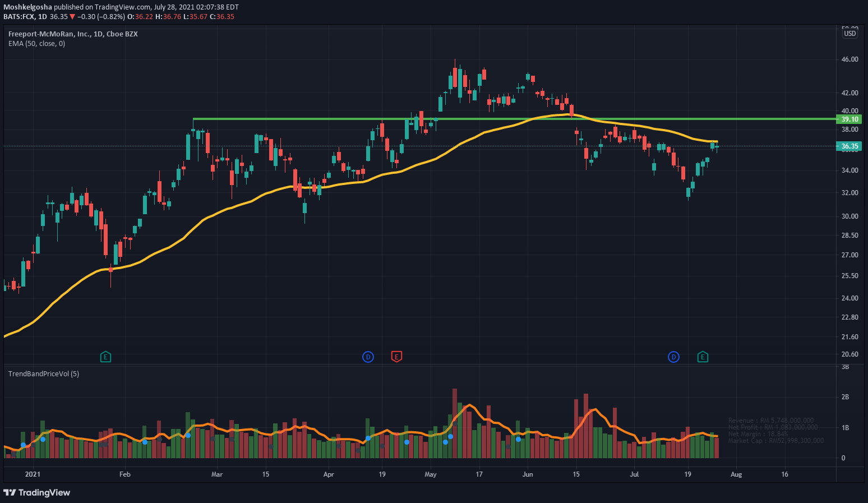The width and height of the screenshot is (868, 503).
Task: Click the 28.50 price axis label
Action: pos(849,235)
